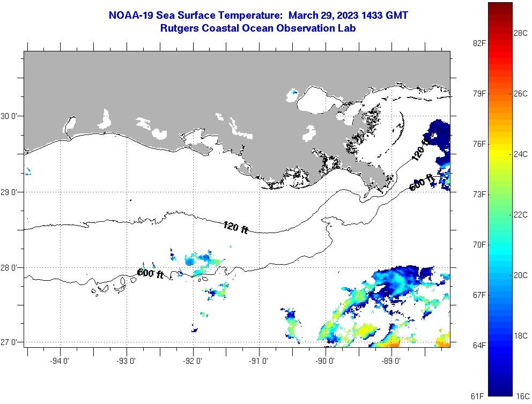The image size is (532, 404).
Task: Click the '120 ft' contour label near -91
Action: [x=235, y=227]
